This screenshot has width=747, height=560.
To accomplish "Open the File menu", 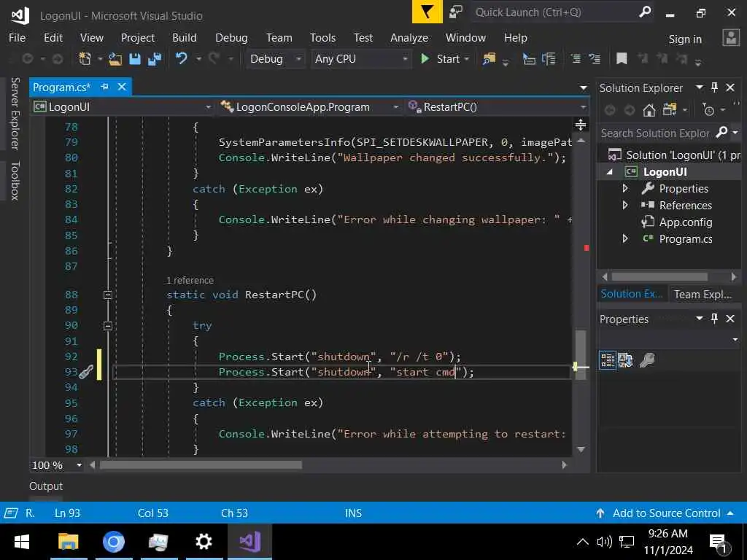I will pos(18,38).
